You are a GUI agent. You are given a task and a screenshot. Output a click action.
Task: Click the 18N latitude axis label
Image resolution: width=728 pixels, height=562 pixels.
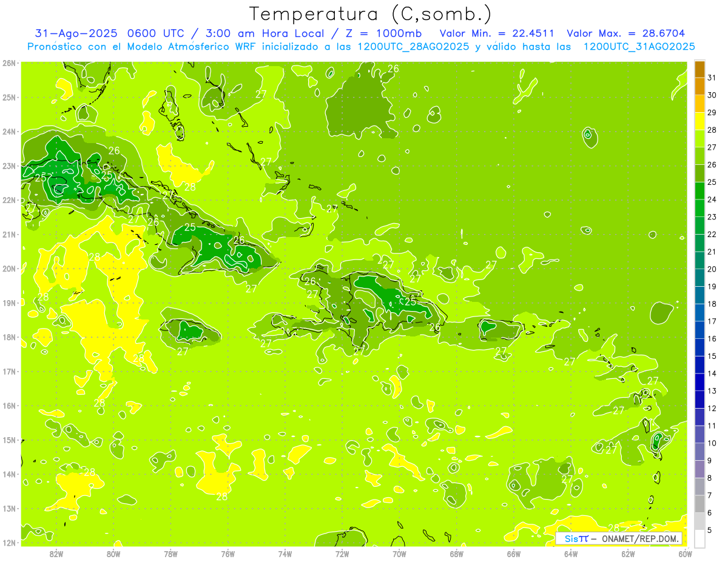point(9,337)
